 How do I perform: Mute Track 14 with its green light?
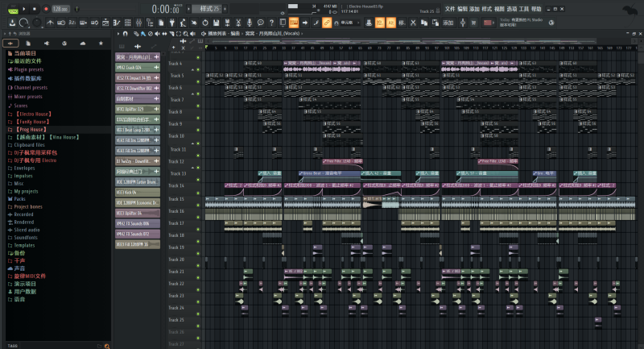198,192
